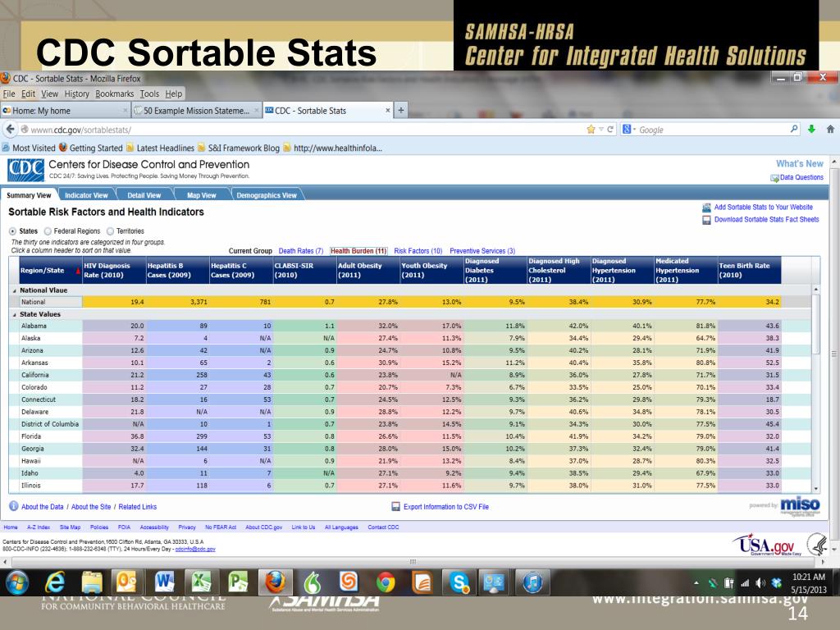Screen dimensions: 840x630
Task: Collapse the National Value group
Action: click(15, 290)
